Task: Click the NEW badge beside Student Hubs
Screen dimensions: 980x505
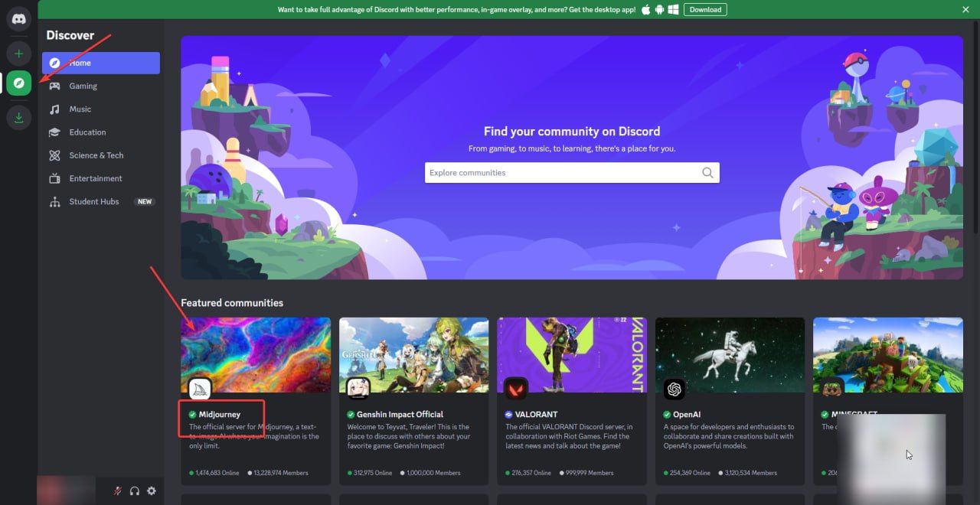Action: (145, 202)
